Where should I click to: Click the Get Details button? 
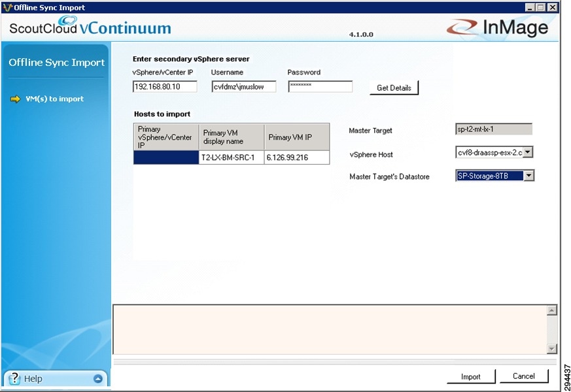point(394,88)
